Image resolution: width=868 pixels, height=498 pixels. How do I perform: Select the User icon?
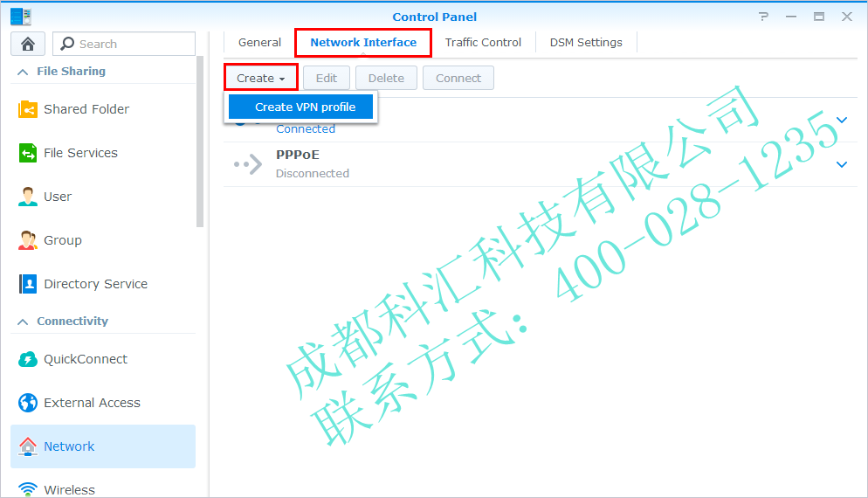click(28, 197)
